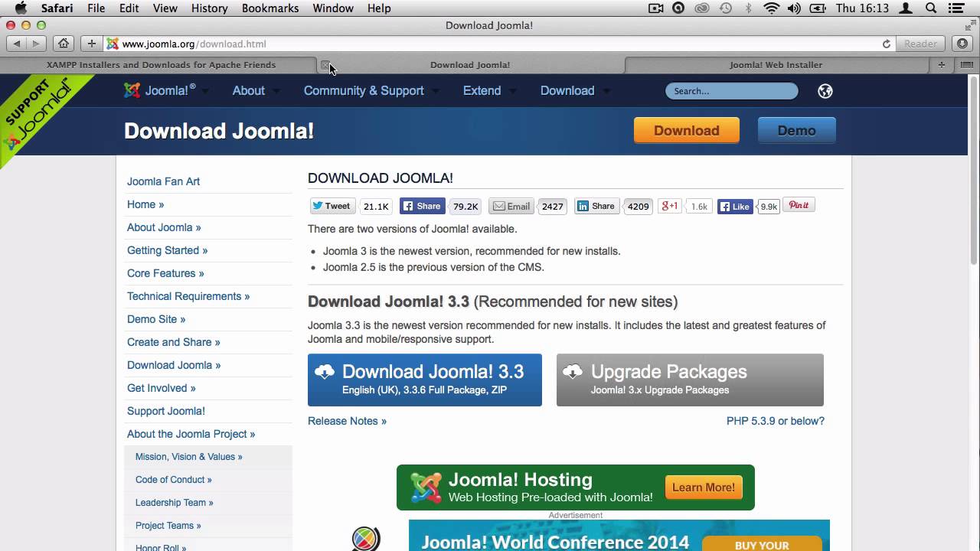Viewport: 980px width, 551px height.
Task: Click the Email share button
Action: point(511,206)
